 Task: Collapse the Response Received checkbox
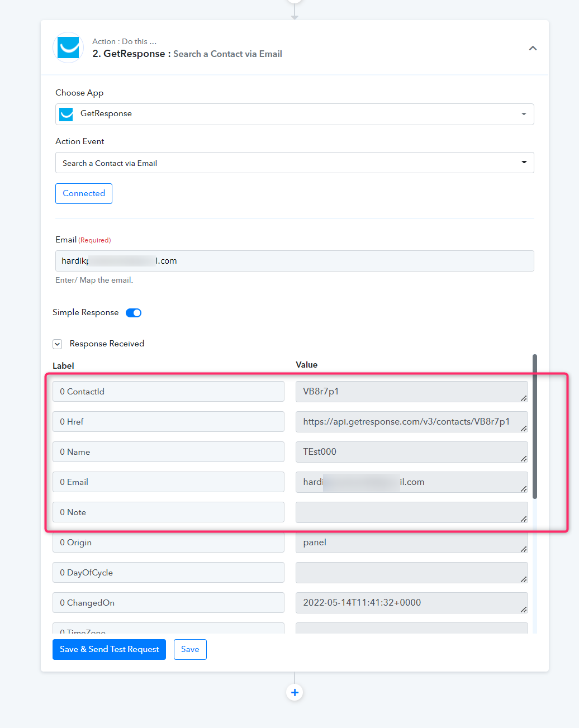[57, 344]
